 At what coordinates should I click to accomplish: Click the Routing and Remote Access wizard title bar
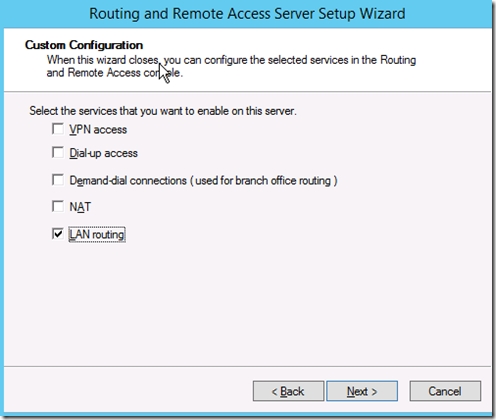247,14
